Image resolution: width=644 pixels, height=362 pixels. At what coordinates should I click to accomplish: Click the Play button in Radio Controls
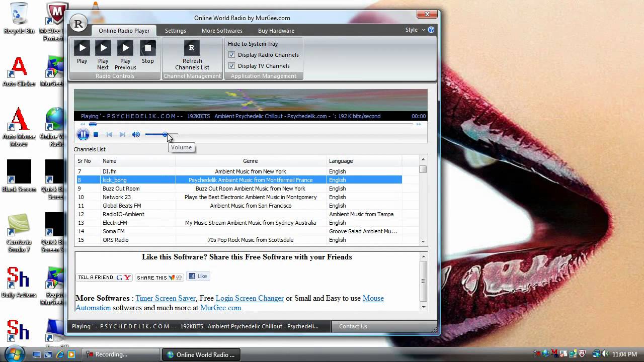click(82, 52)
